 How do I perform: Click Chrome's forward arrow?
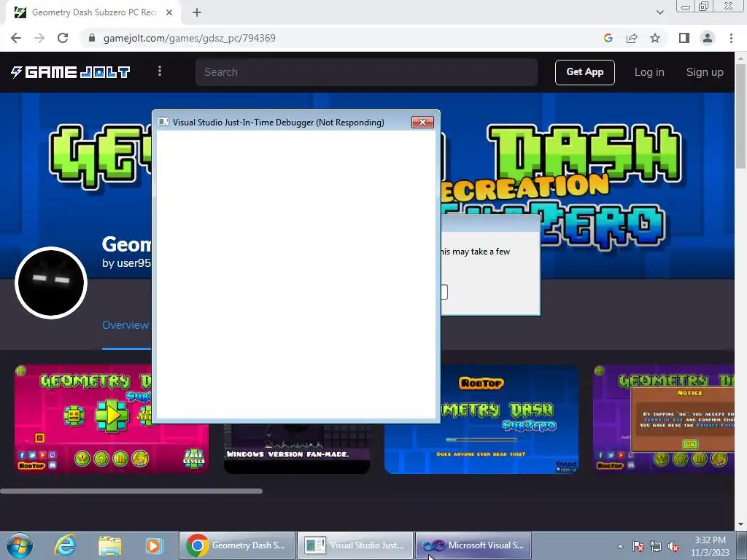click(39, 38)
